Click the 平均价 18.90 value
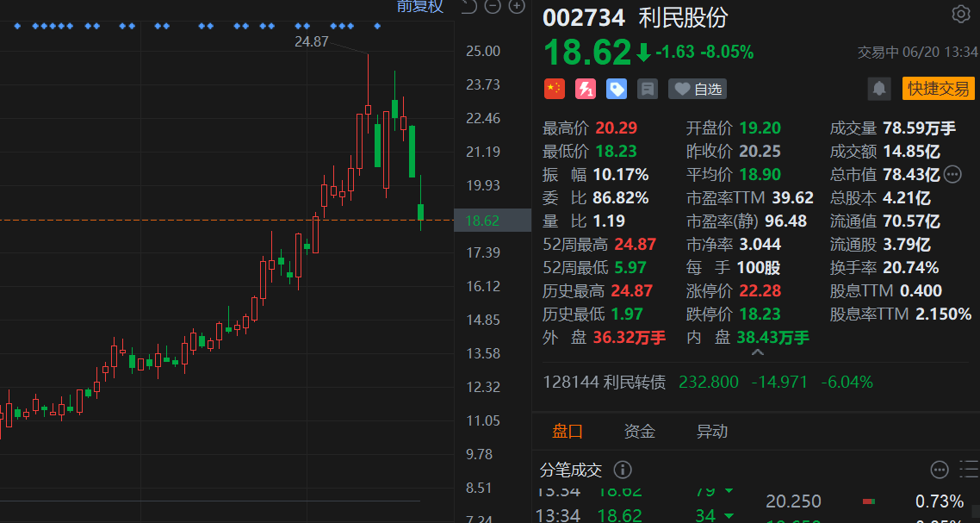980x523 pixels. coord(760,175)
